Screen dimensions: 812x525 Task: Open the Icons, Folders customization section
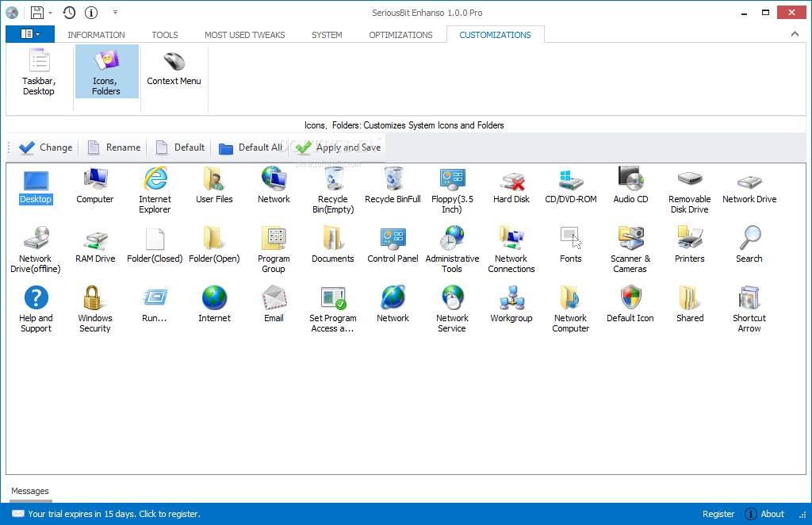[x=107, y=71]
